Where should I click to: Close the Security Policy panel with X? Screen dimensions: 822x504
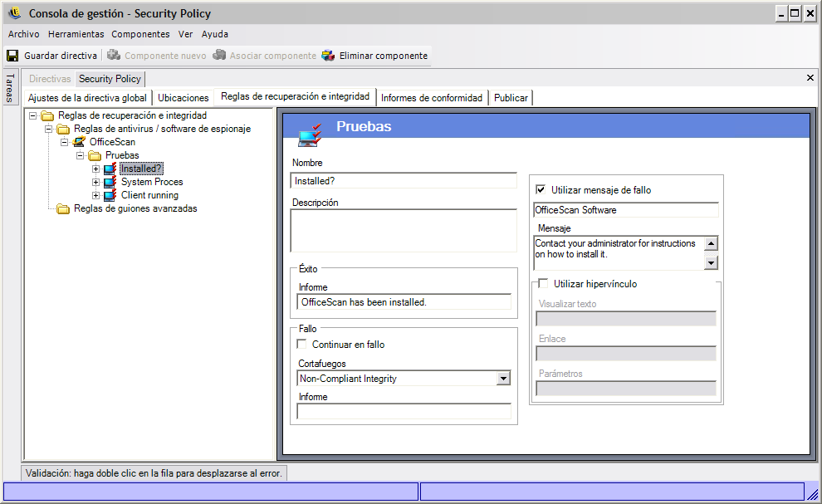(x=810, y=77)
